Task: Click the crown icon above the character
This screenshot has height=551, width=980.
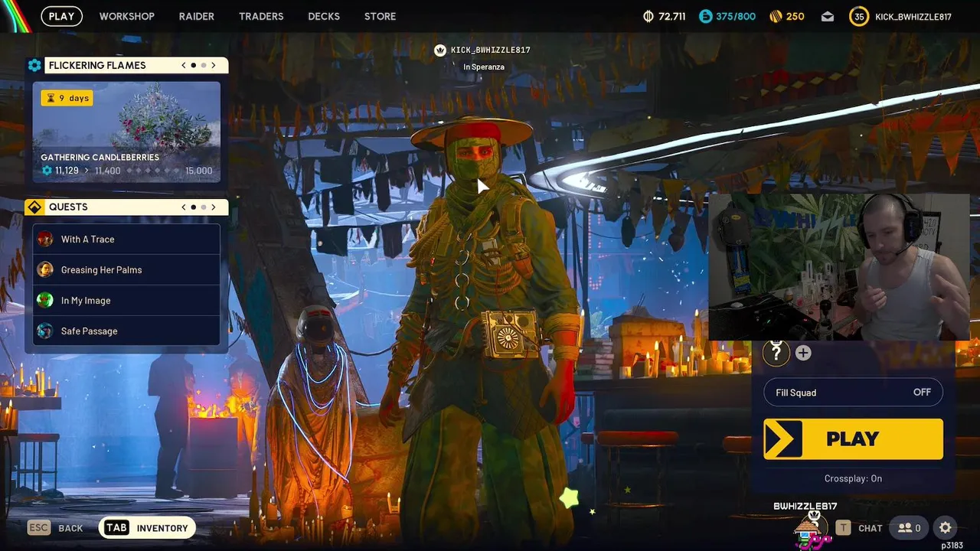Action: coord(440,50)
